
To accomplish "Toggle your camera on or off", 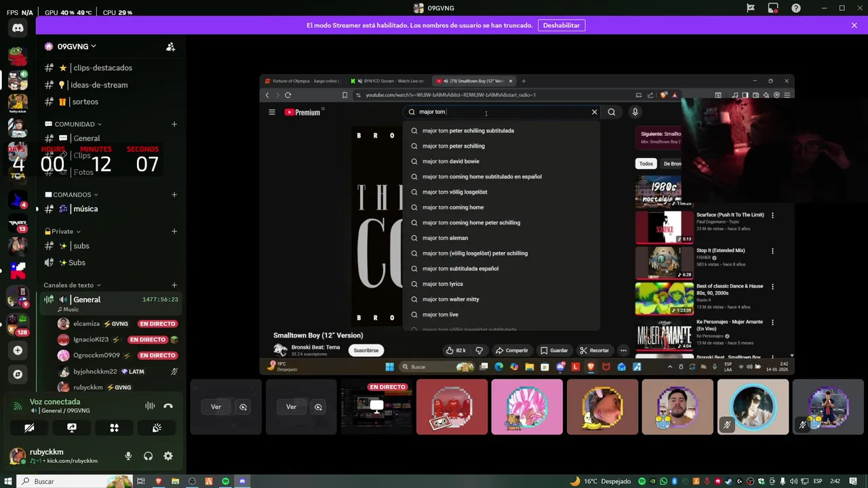I will tap(29, 428).
